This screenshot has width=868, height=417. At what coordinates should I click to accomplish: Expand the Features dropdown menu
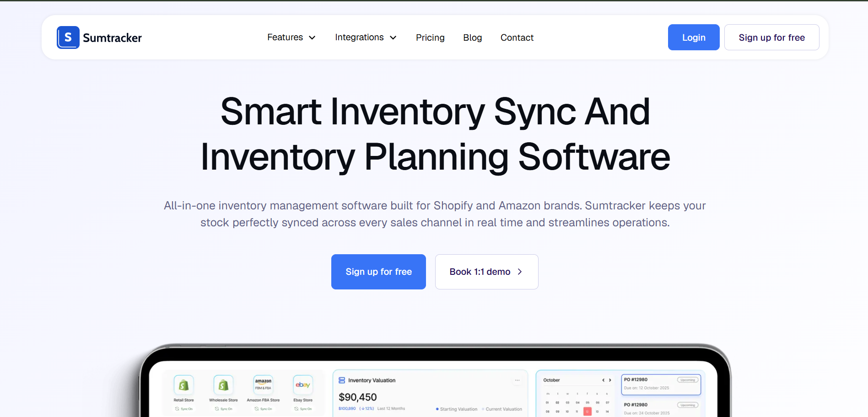click(x=291, y=37)
